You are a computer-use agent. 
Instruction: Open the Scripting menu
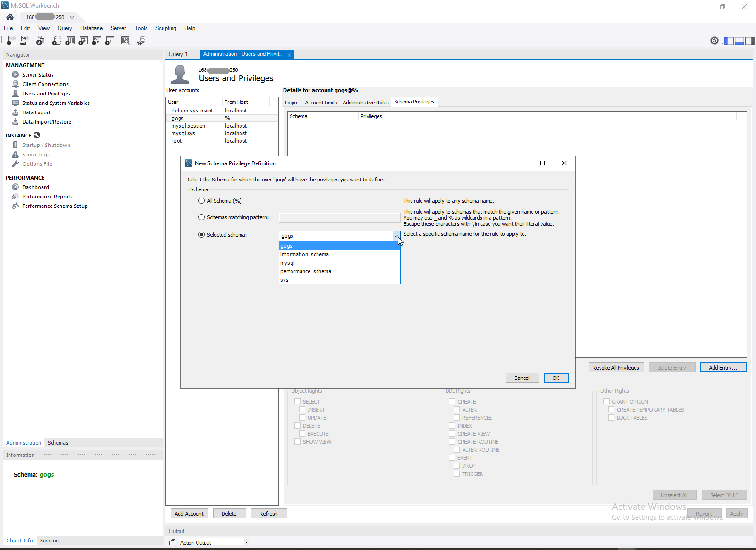tap(166, 28)
